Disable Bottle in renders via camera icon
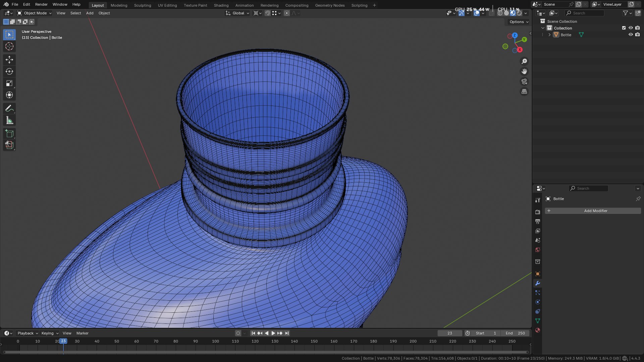The width and height of the screenshot is (644, 362). click(x=638, y=35)
